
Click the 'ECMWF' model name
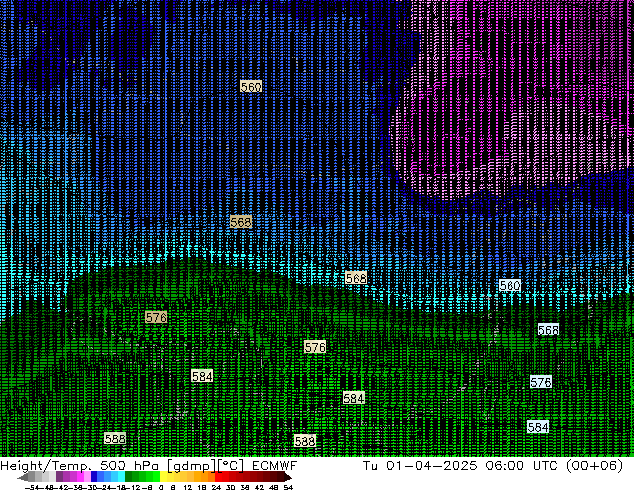[275, 466]
